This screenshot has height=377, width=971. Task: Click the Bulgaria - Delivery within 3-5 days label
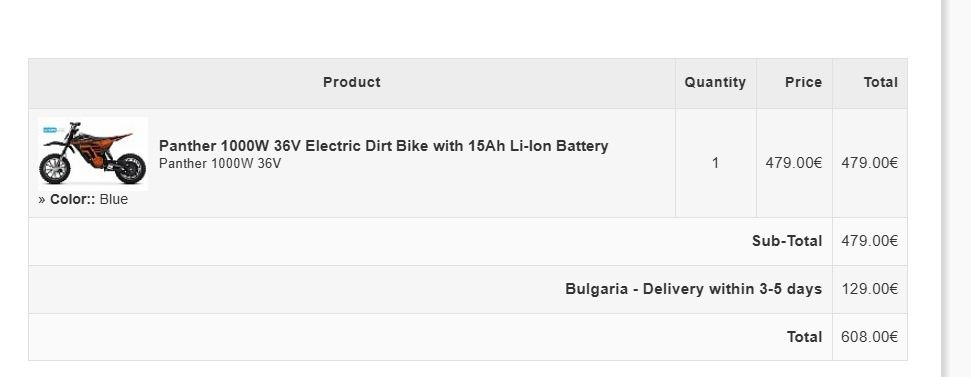694,289
